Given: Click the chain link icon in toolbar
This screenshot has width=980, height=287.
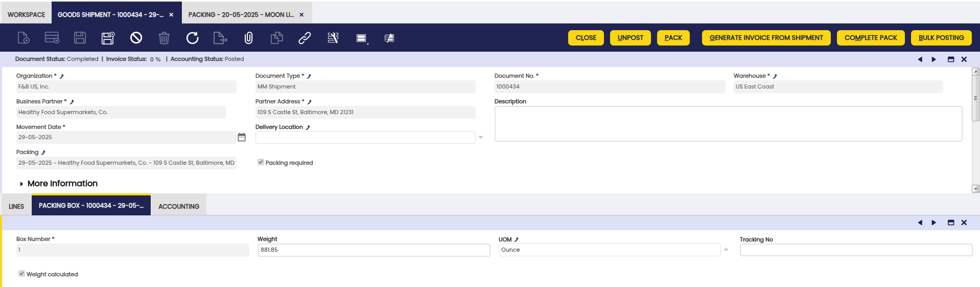Looking at the screenshot, I should pos(305,38).
